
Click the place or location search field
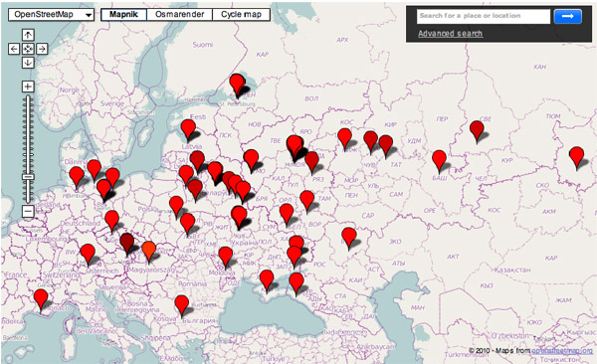pos(484,16)
